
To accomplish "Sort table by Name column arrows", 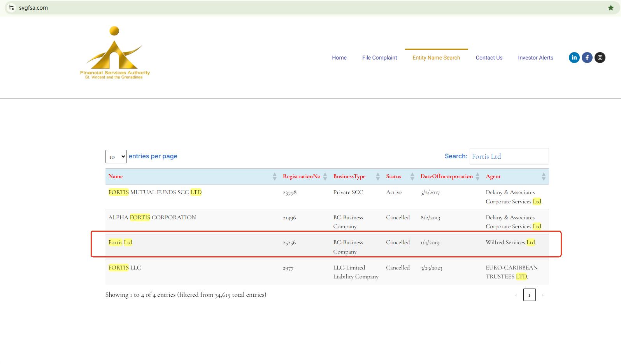I will tap(274, 177).
